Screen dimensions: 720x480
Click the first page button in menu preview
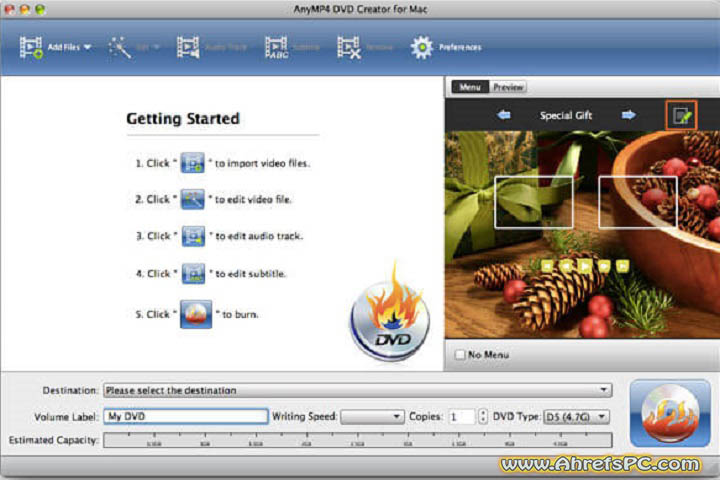coord(547,266)
